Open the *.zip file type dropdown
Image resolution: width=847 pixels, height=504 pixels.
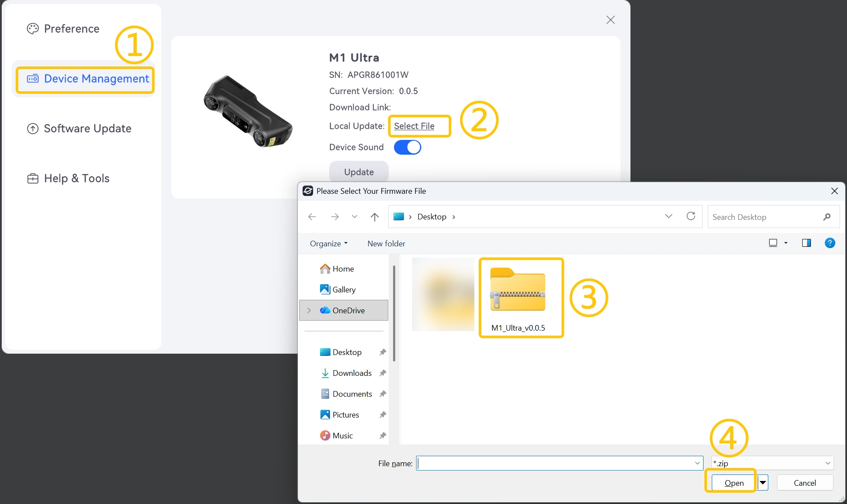[772, 463]
